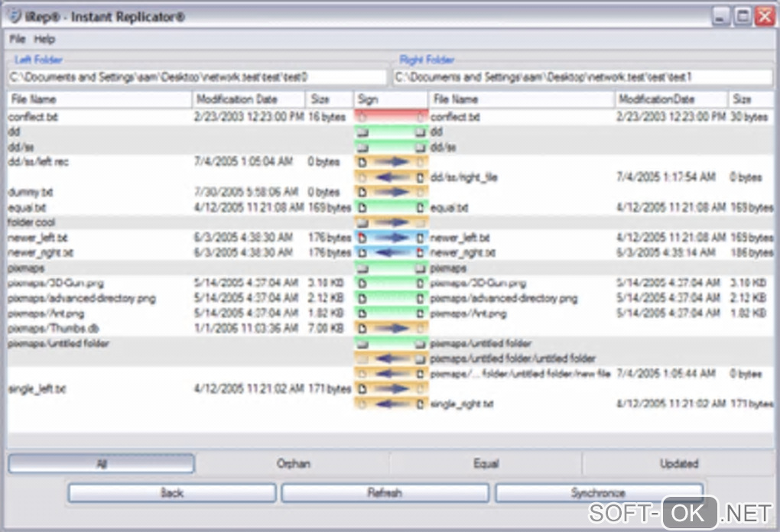Sort by left File Name column header
Image resolution: width=780 pixels, height=532 pixels.
(99, 99)
